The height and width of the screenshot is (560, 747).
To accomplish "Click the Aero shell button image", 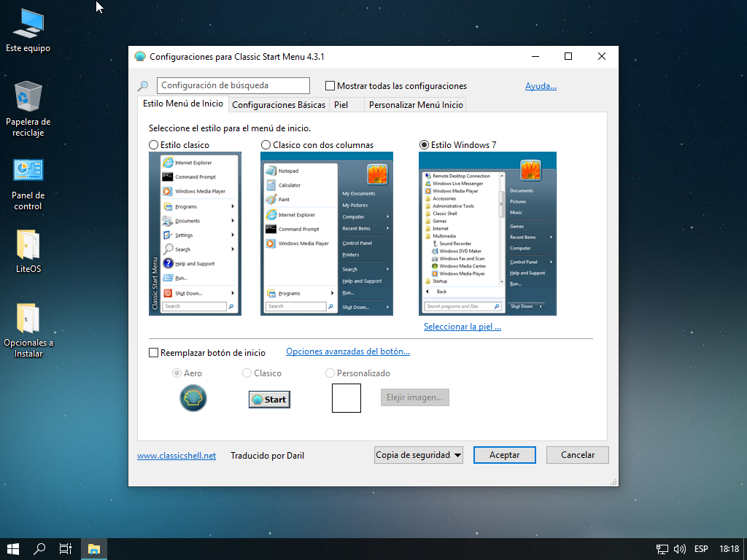I will (x=193, y=398).
